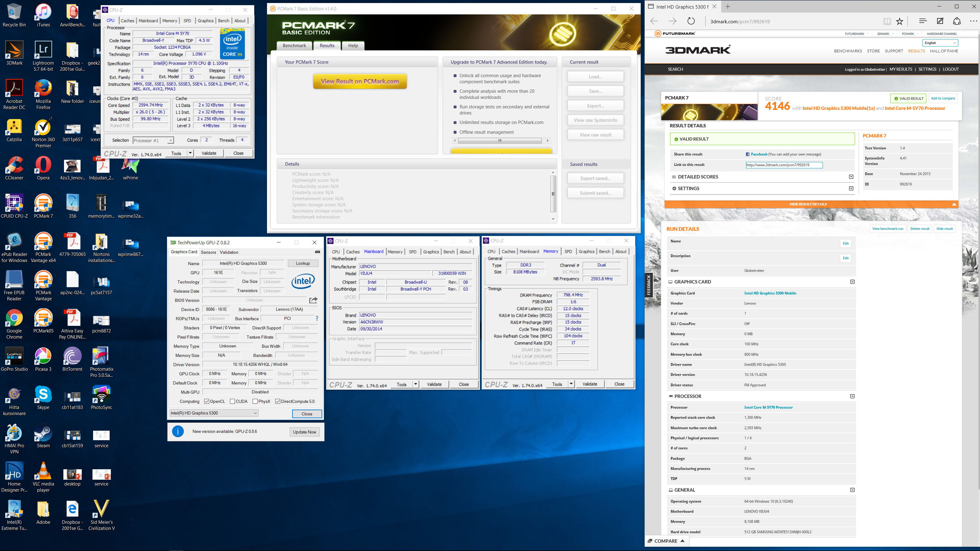Open SPD tab in the Memory CPU-Z window
980x551 pixels.
568,251
